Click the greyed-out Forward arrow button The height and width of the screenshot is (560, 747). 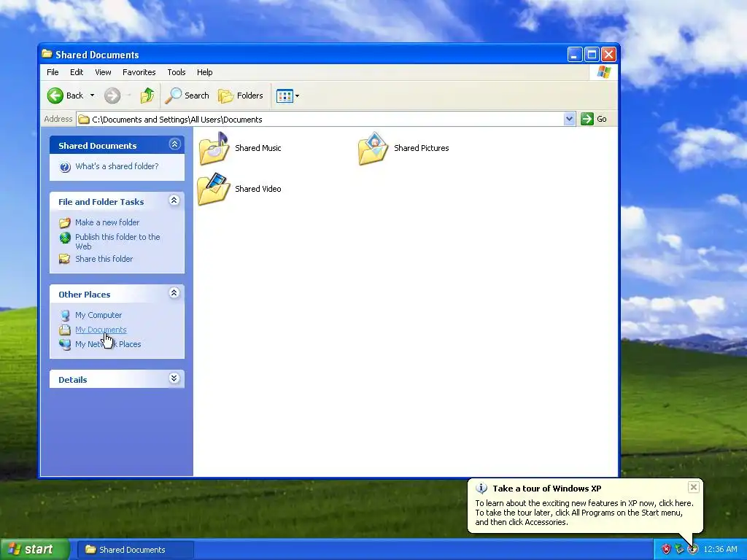(112, 96)
